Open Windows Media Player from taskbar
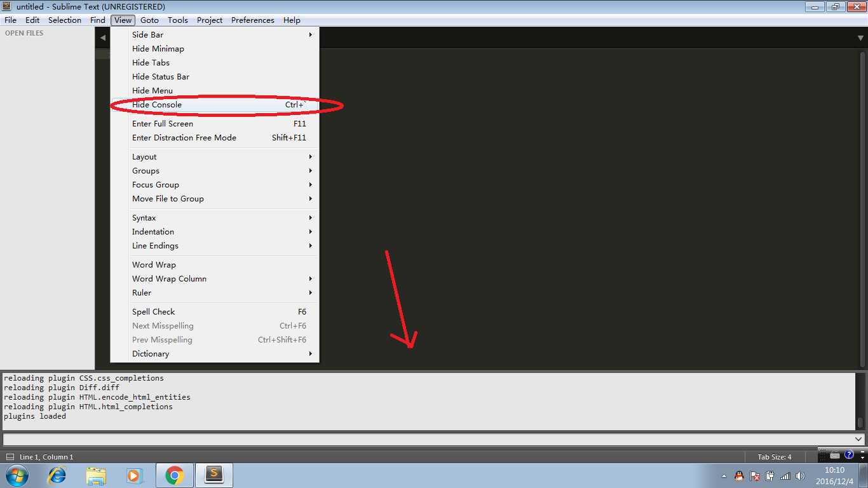The width and height of the screenshot is (868, 488). (x=135, y=475)
